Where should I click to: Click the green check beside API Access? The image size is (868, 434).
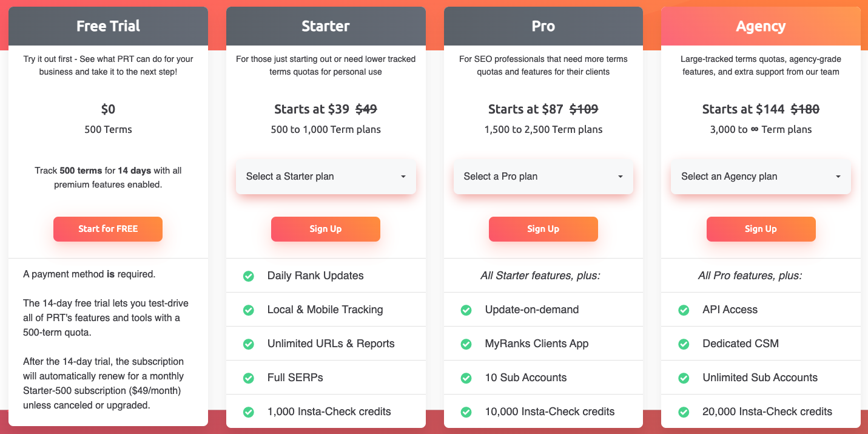[684, 310]
